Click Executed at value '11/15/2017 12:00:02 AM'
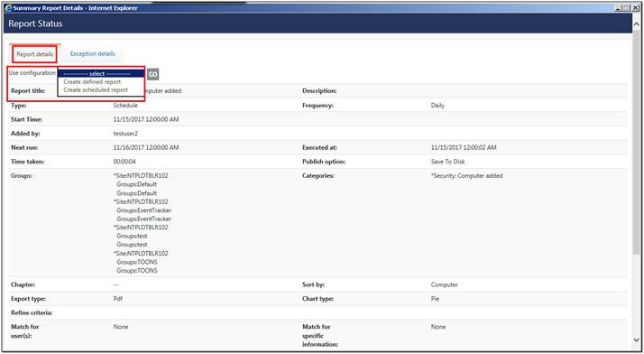The width and height of the screenshot is (644, 354). pyautogui.click(x=464, y=147)
